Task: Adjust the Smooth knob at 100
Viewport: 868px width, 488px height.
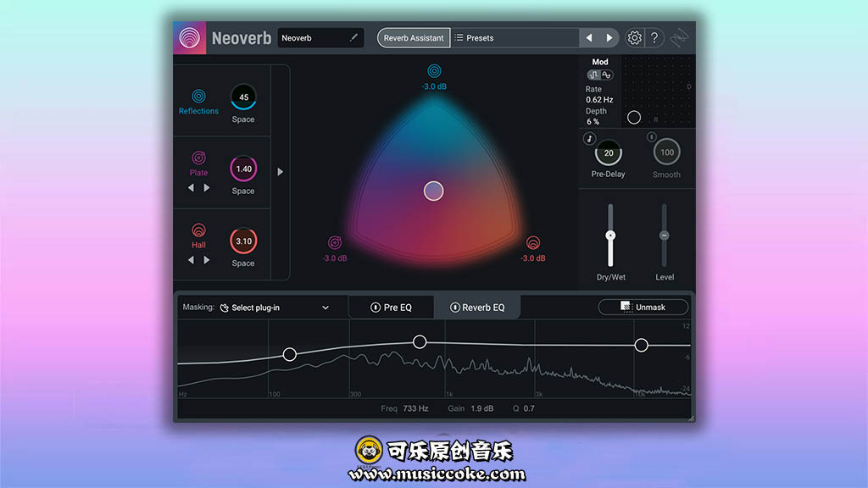Action: pos(666,152)
